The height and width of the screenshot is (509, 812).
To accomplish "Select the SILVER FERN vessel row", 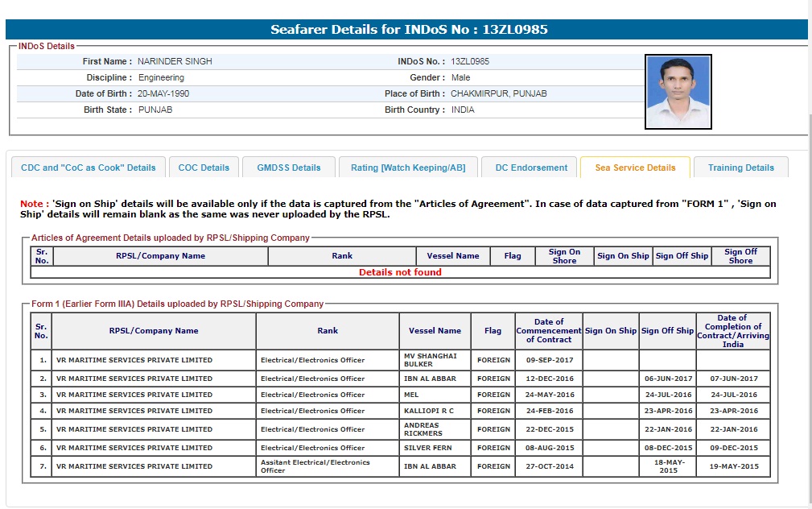I will click(x=427, y=448).
